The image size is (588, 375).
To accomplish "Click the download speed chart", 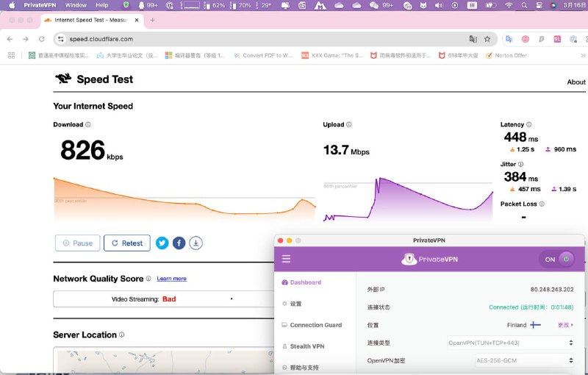I will (x=184, y=199).
